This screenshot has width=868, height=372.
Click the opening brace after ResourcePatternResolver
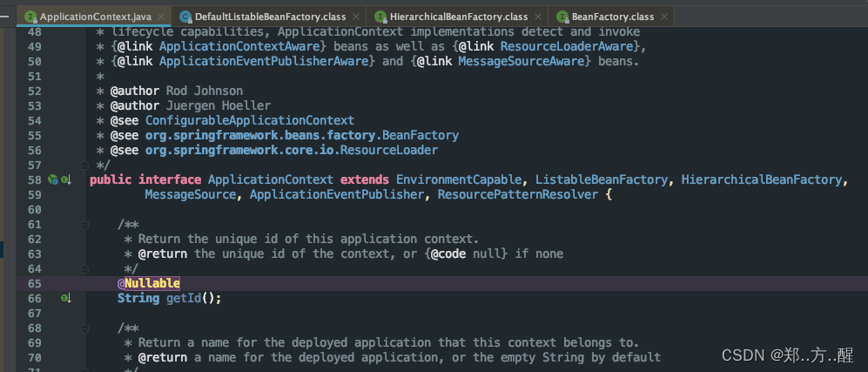[x=609, y=194]
